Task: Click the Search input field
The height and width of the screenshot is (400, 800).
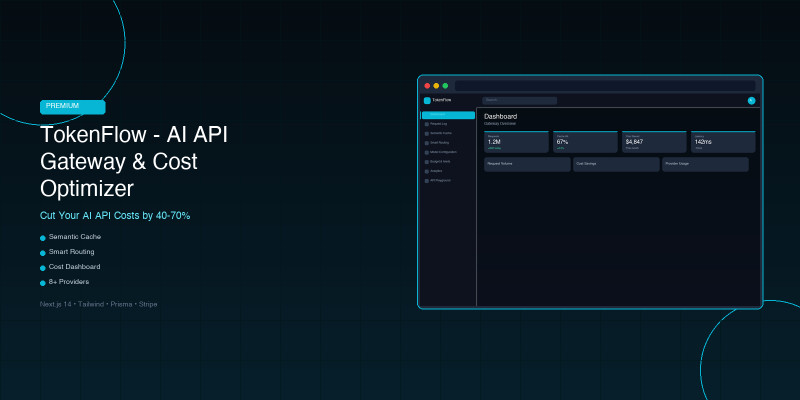Action: click(x=520, y=101)
